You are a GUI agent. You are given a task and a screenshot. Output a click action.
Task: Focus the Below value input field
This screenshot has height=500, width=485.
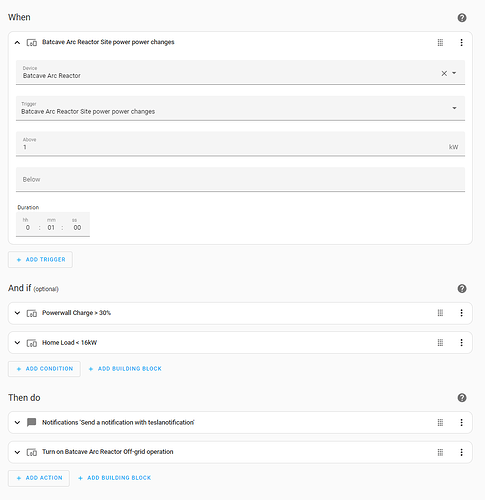(240, 179)
